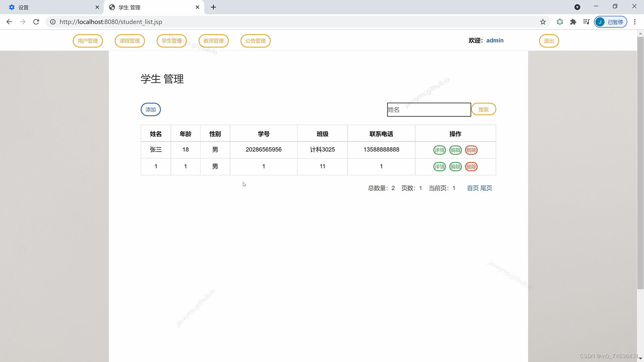Add a new student with 添加 button
The height and width of the screenshot is (362, 644).
click(151, 110)
